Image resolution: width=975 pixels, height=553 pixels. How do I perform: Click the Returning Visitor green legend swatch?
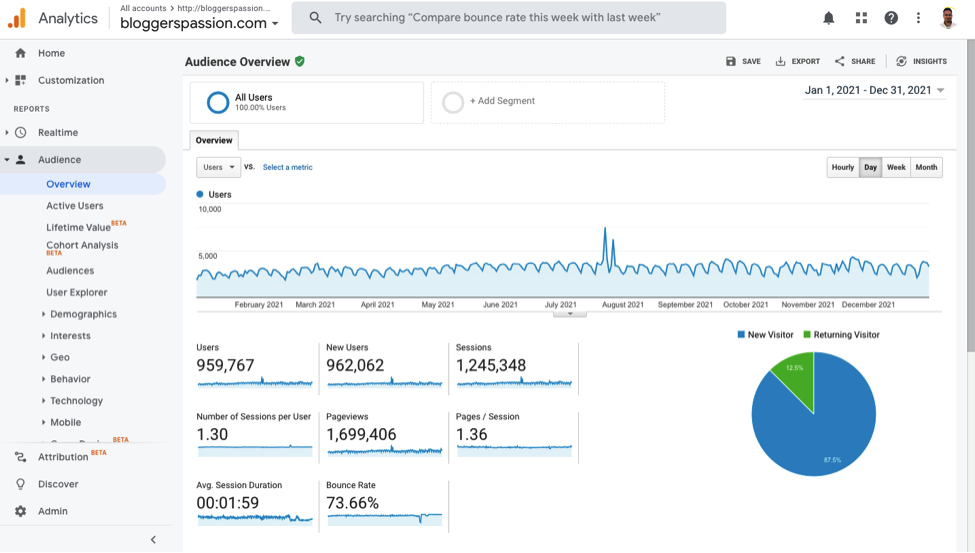point(806,335)
